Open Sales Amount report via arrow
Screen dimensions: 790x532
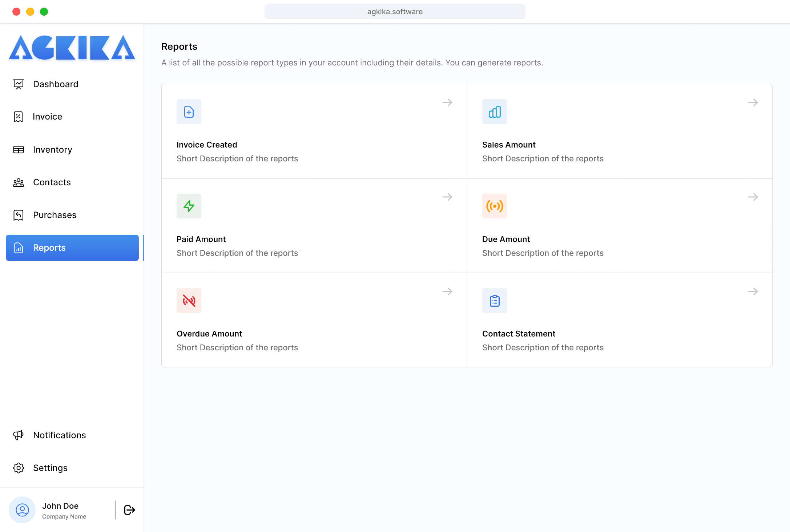click(x=753, y=102)
